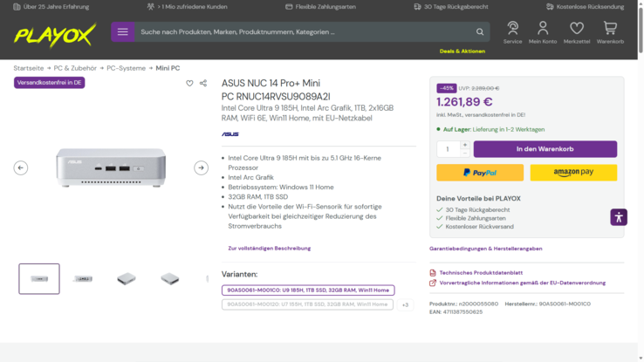Click Auf Lager delivery status text
This screenshot has width=644, height=362.
click(x=494, y=129)
